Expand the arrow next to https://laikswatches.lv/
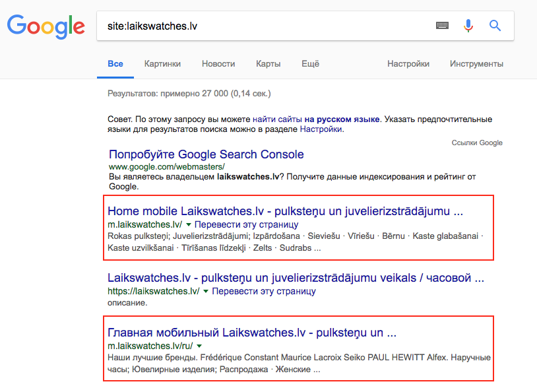This screenshot has height=392, width=537. (206, 291)
